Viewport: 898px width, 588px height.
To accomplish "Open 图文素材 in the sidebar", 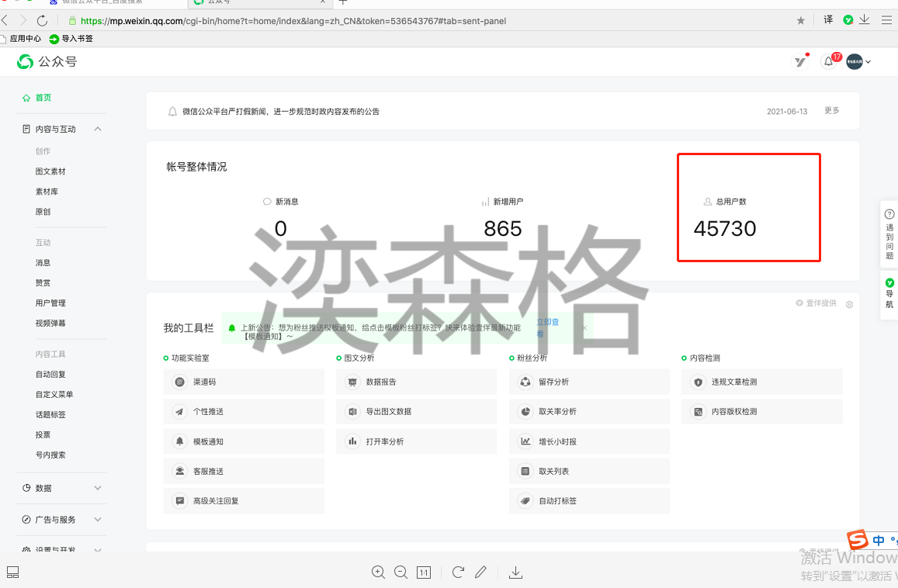I will click(50, 171).
